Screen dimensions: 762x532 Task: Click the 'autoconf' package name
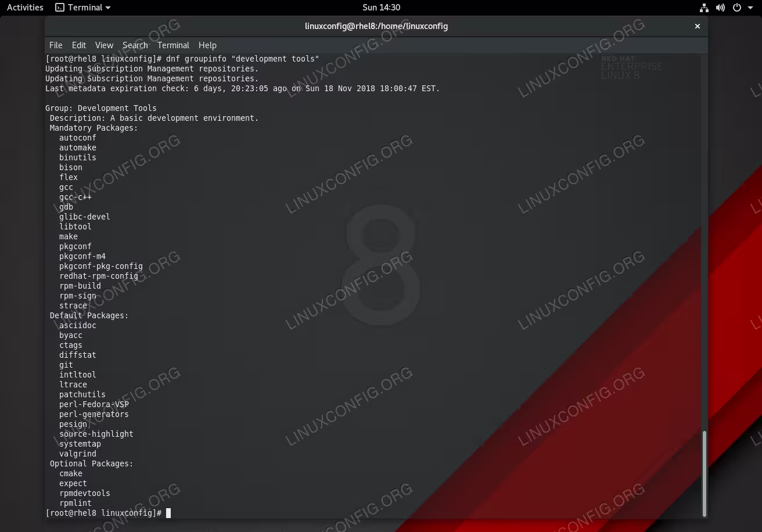(78, 138)
